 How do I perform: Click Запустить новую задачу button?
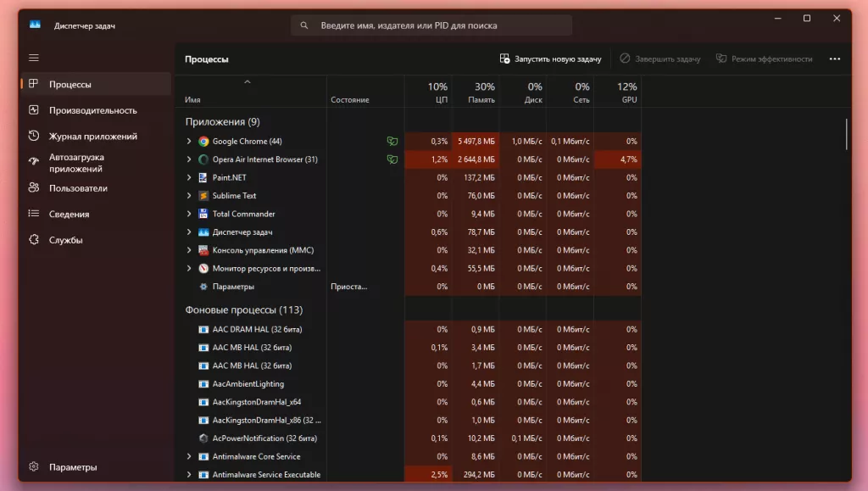point(551,59)
